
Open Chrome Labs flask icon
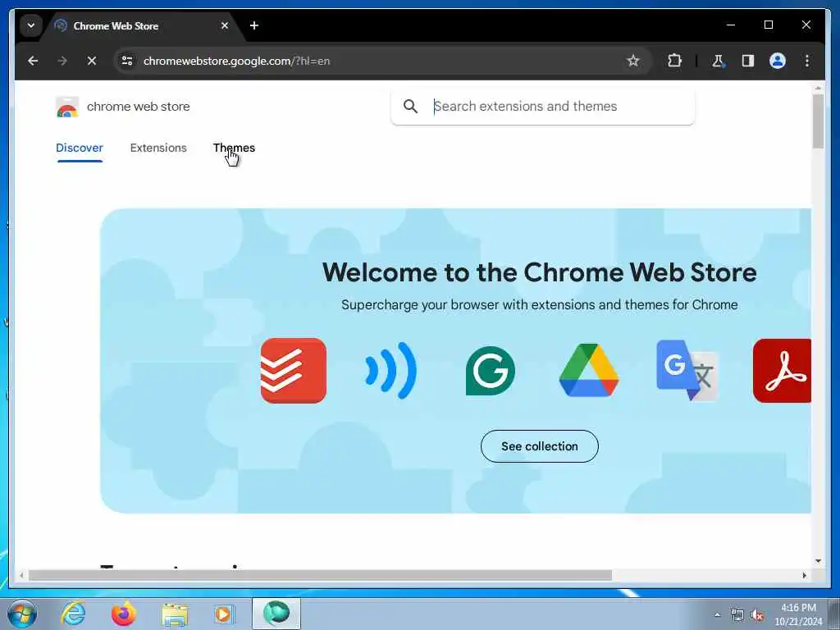click(718, 61)
